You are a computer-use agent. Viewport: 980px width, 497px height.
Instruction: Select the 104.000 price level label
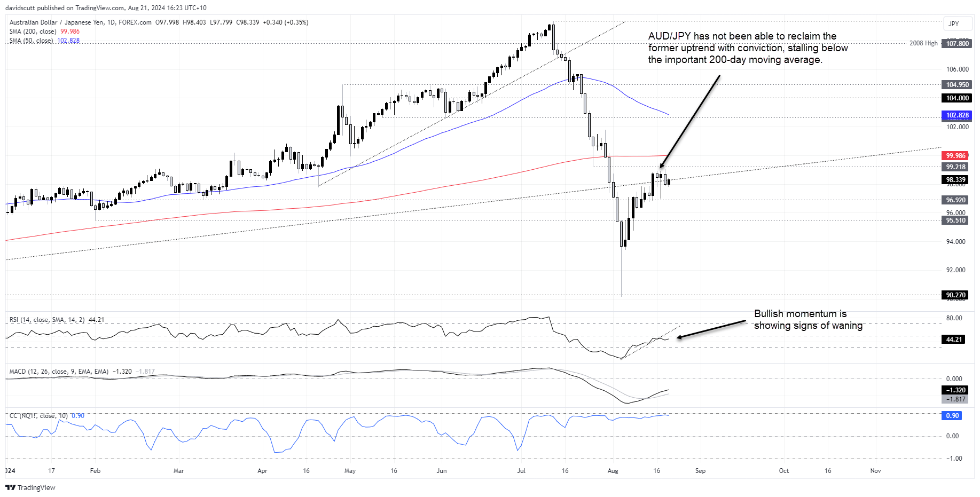click(x=957, y=98)
